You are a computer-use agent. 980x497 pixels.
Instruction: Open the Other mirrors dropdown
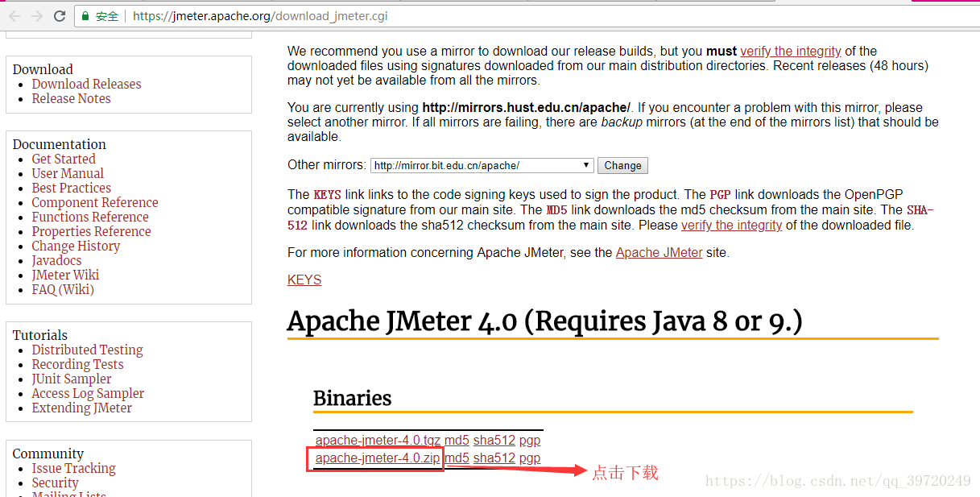coord(482,165)
